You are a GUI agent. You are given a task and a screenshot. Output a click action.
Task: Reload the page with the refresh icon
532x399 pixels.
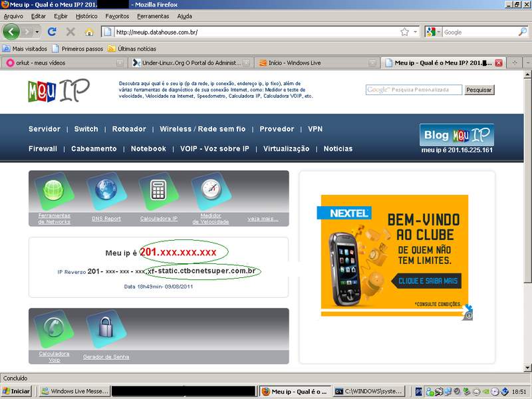52,32
